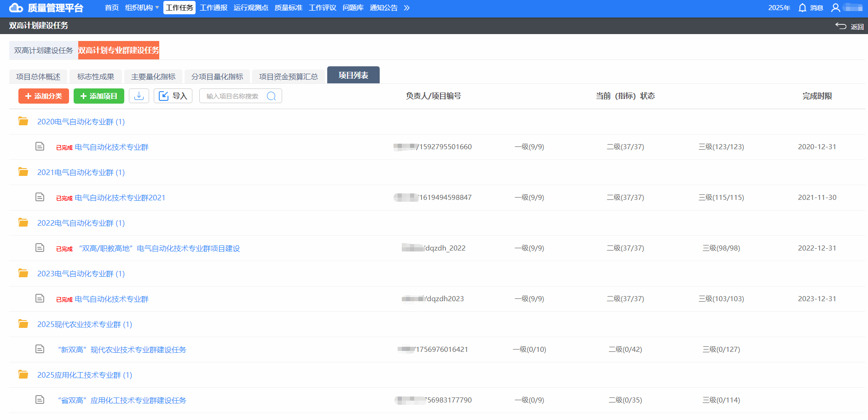The width and height of the screenshot is (868, 420).
Task: Open the 组织机构 dropdown menu
Action: 142,8
